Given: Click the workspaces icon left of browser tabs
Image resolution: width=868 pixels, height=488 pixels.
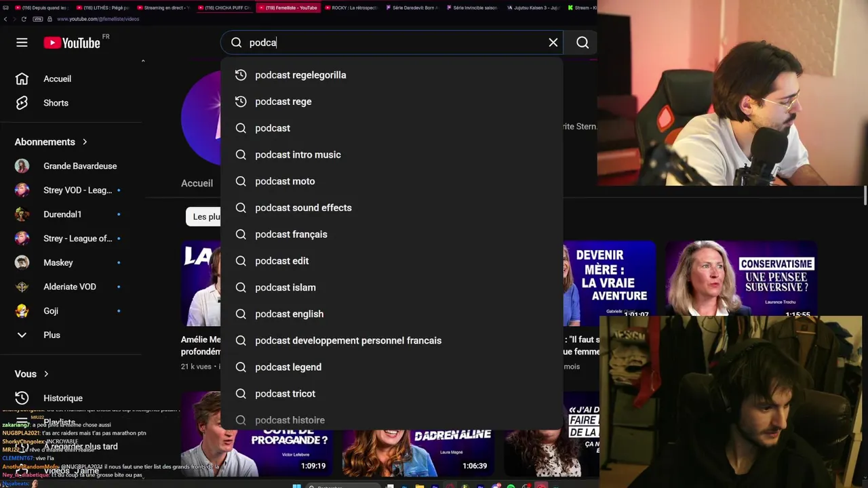Looking at the screenshot, I should pyautogui.click(x=7, y=7).
